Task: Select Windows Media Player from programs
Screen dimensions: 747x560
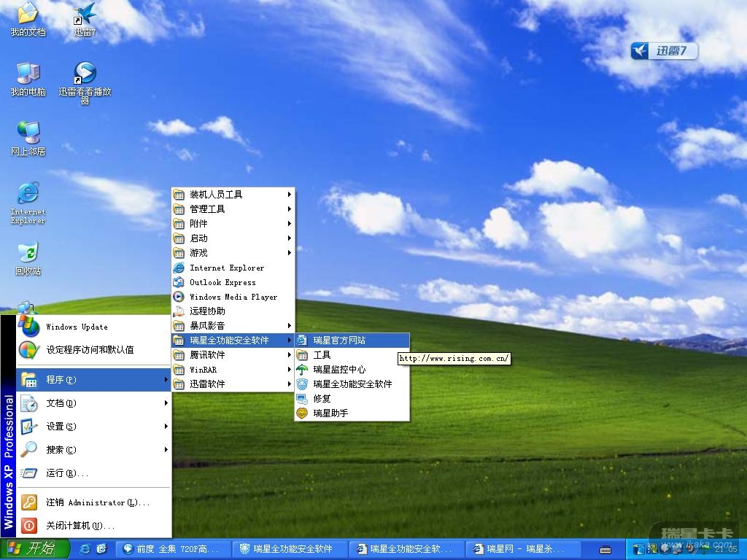Action: click(232, 297)
